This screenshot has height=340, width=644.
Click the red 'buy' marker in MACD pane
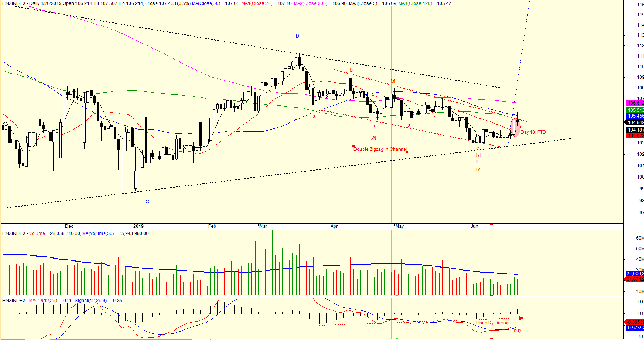coord(517,331)
